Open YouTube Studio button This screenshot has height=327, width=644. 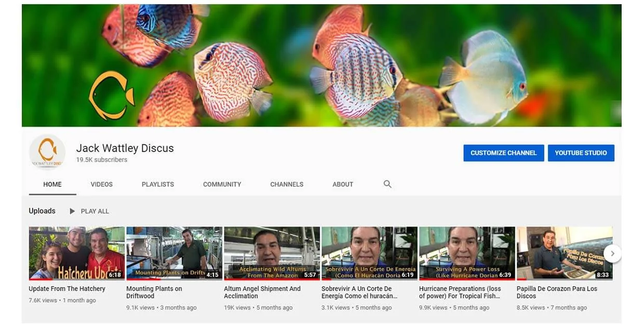(581, 153)
